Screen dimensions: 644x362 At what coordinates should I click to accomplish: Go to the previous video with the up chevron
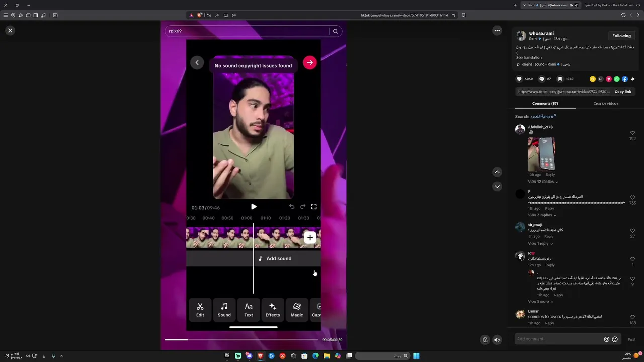click(x=497, y=172)
